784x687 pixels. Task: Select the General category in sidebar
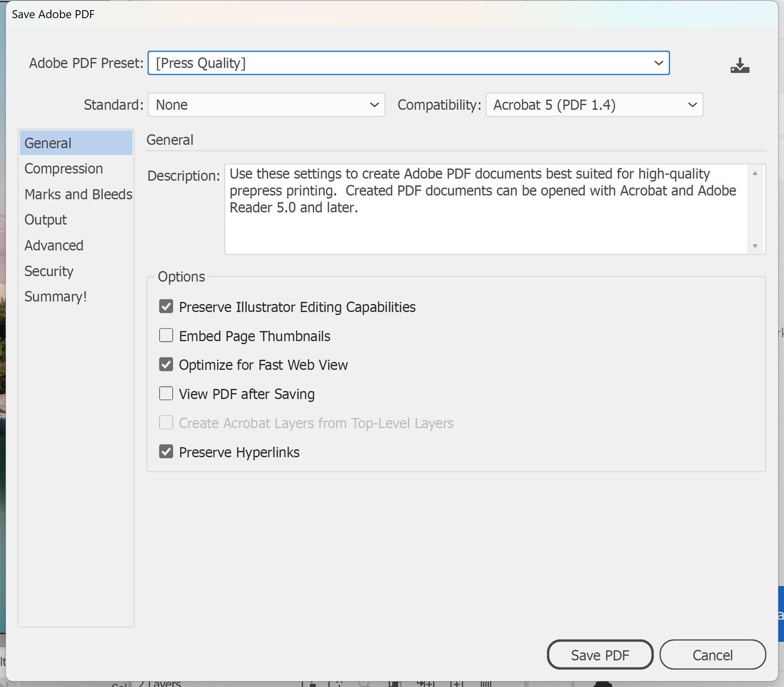76,143
